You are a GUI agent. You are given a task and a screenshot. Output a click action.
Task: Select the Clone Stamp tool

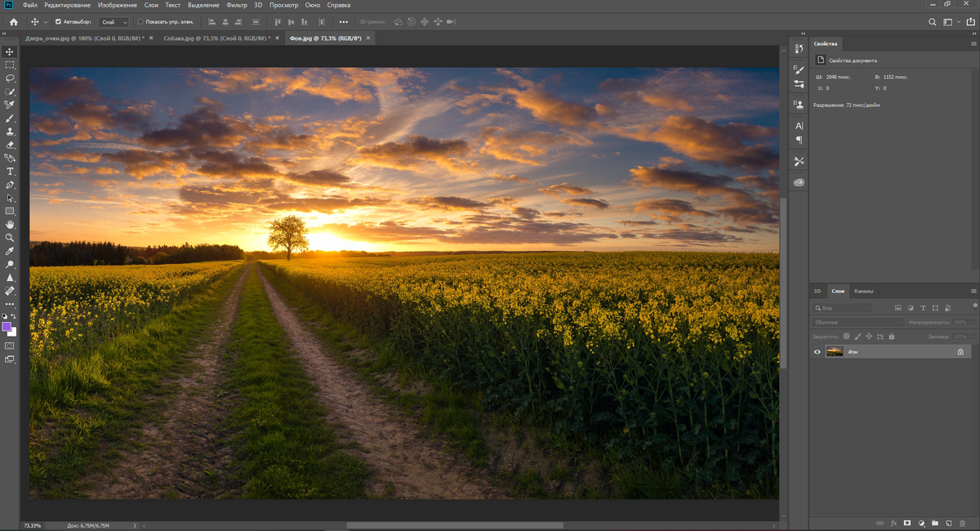click(x=10, y=132)
